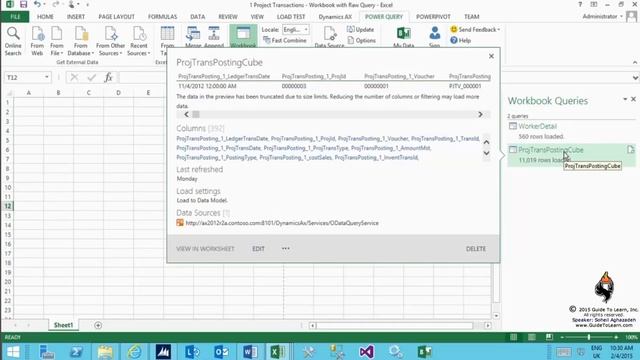This screenshot has width=640, height=360.
Task: Click the ODataQueryService data source link
Action: point(282,223)
